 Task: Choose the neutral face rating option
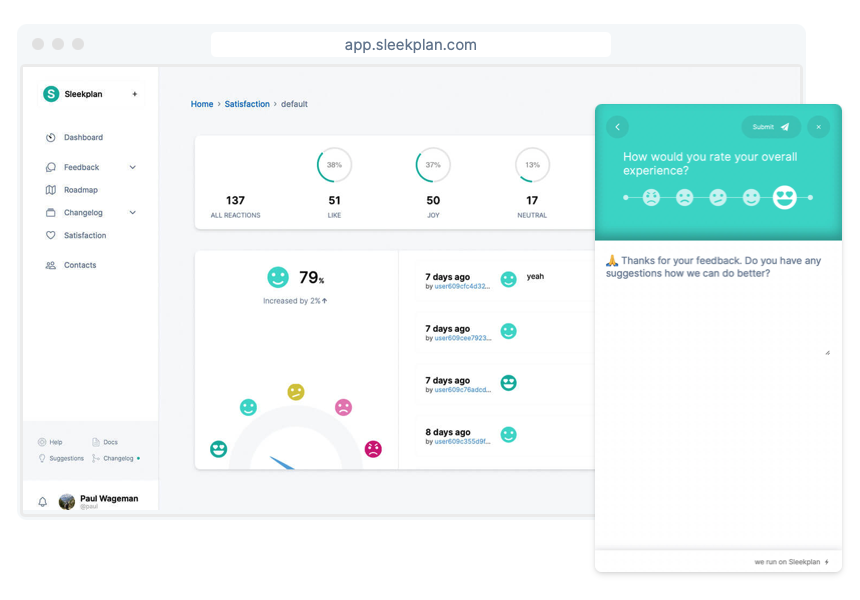coord(718,198)
